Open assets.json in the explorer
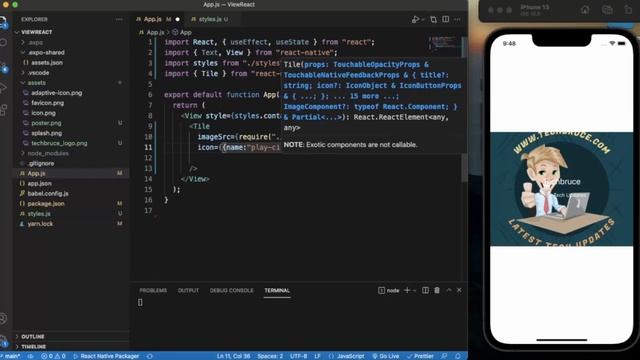 pos(47,62)
